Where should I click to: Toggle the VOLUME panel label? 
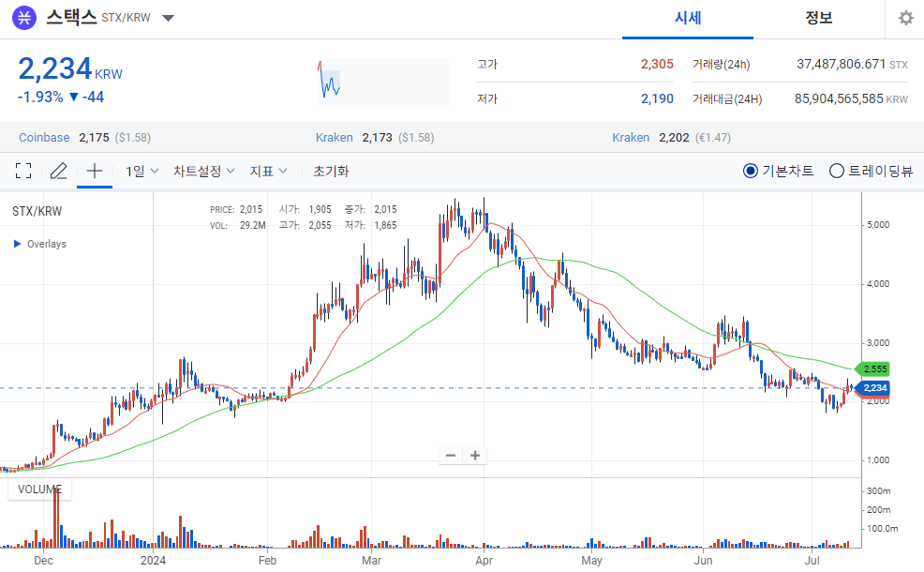[39, 489]
